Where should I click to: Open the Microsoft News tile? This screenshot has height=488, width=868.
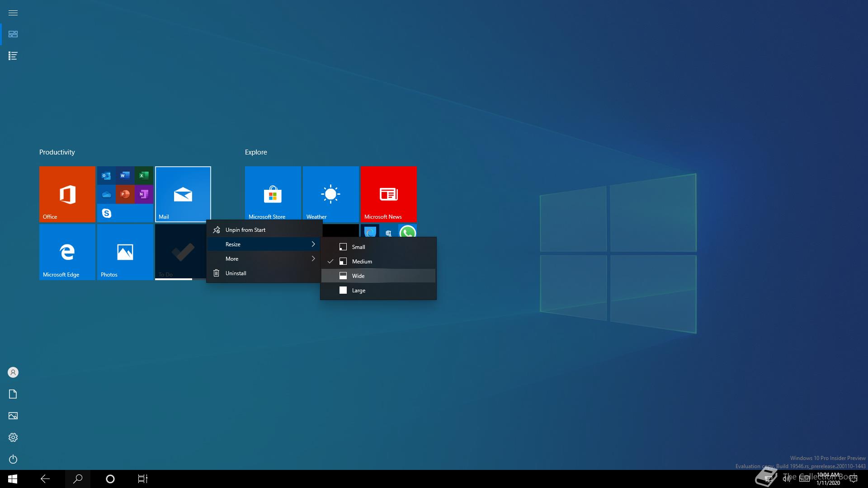coord(389,194)
